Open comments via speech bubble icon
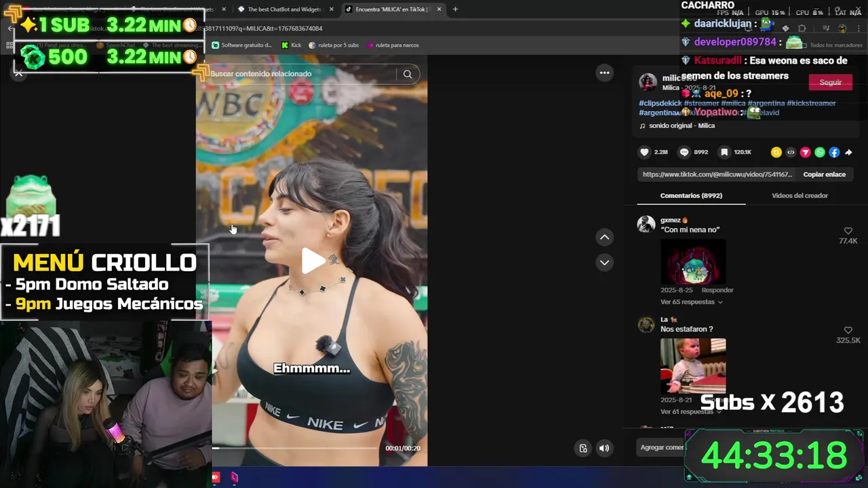 pyautogui.click(x=684, y=152)
